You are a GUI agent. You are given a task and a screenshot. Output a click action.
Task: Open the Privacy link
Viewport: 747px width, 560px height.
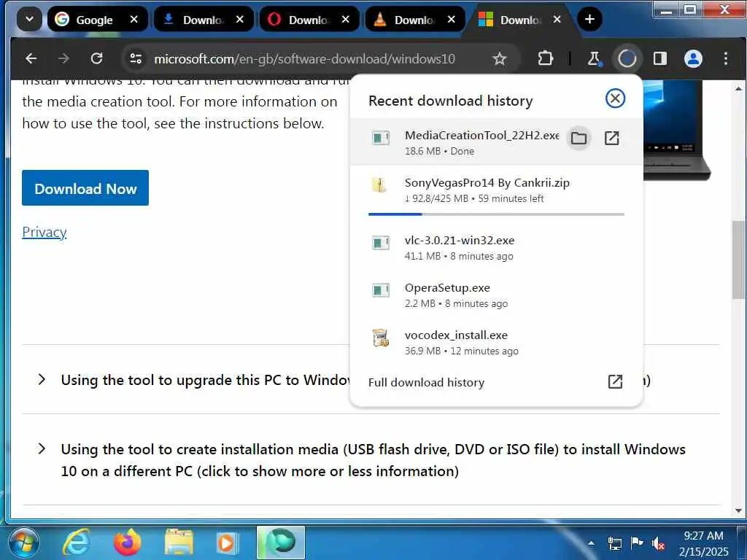(x=44, y=232)
